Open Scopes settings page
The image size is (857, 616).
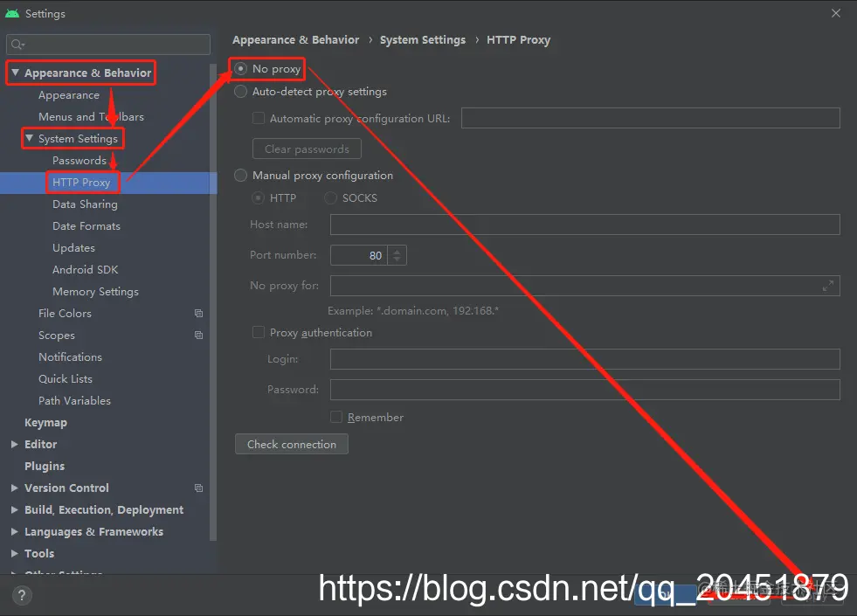(57, 336)
